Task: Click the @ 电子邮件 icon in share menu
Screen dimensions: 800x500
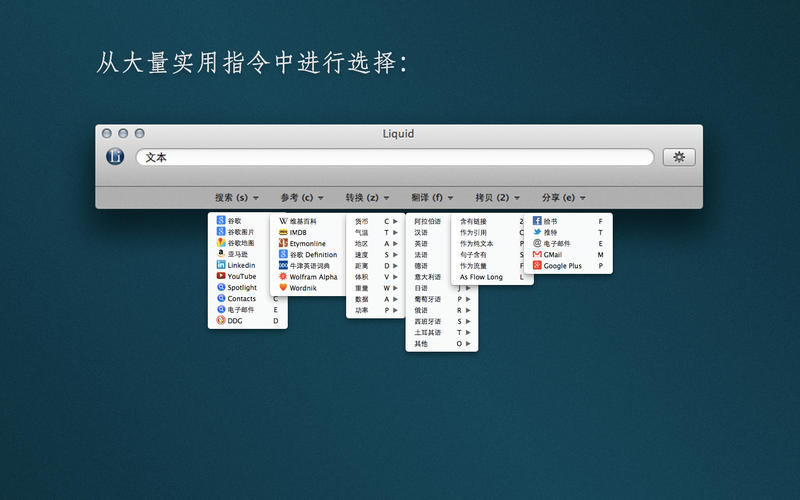Action: 537,243
